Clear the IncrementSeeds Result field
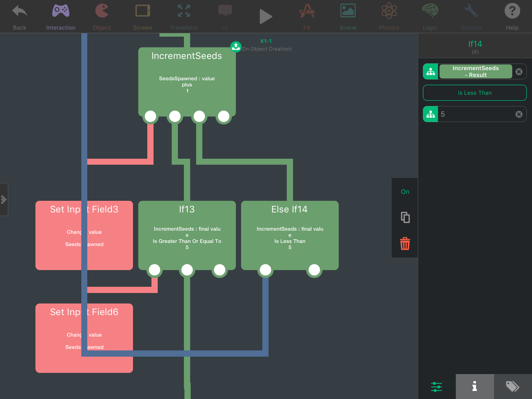532x399 pixels. pyautogui.click(x=519, y=72)
